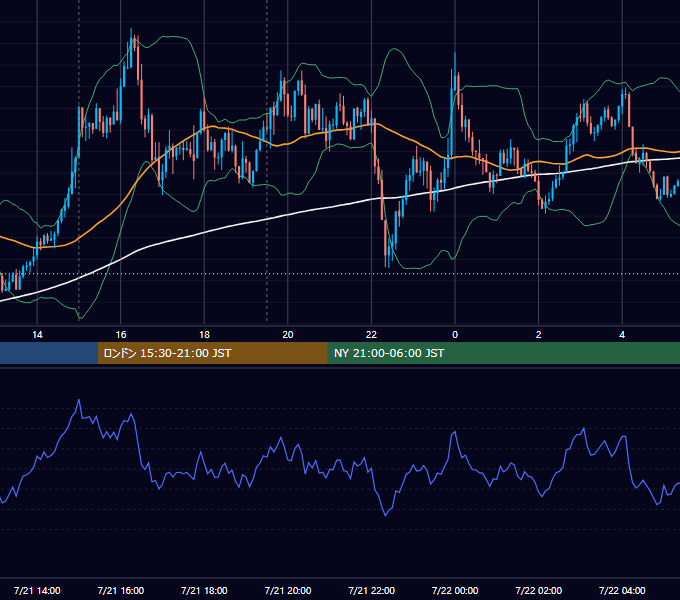Click the 7/21 16:00 date label

121,590
